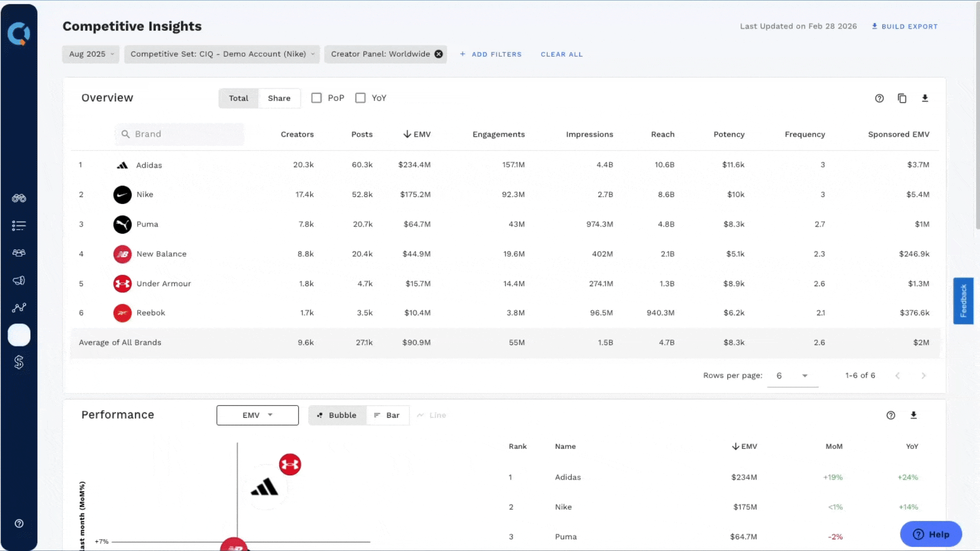Image resolution: width=980 pixels, height=551 pixels.
Task: Enable the PoP checkbox
Action: [x=316, y=98]
